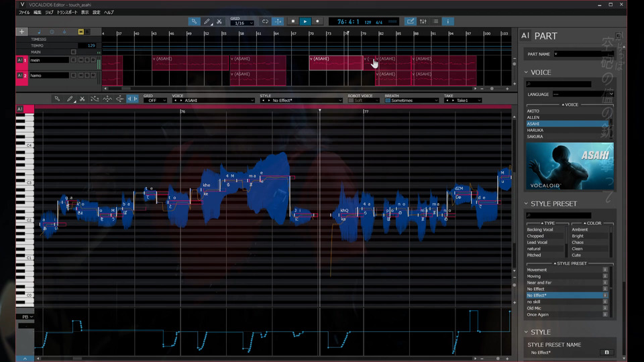Screen dimensions: 644x362
Task: Collapse the STYLE section
Action: point(526,332)
